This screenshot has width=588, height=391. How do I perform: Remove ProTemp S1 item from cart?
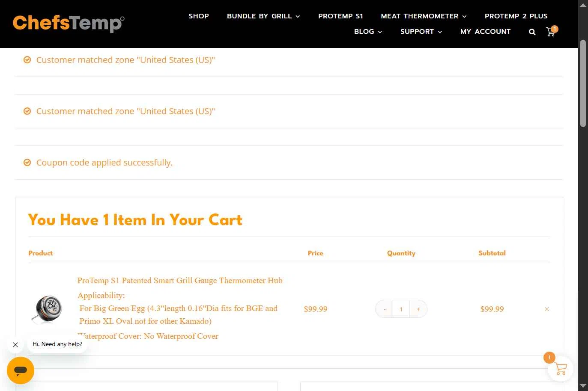(x=547, y=309)
